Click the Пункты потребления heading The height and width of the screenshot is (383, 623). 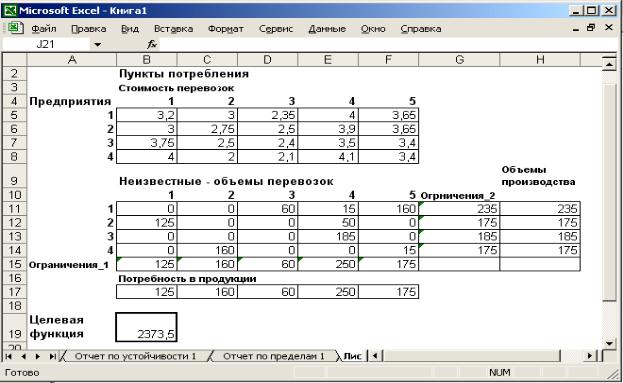[184, 74]
